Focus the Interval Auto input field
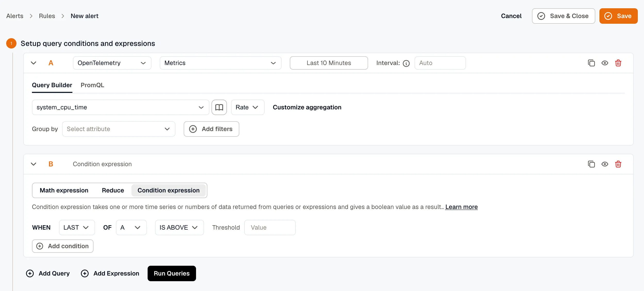644x291 pixels. (440, 63)
